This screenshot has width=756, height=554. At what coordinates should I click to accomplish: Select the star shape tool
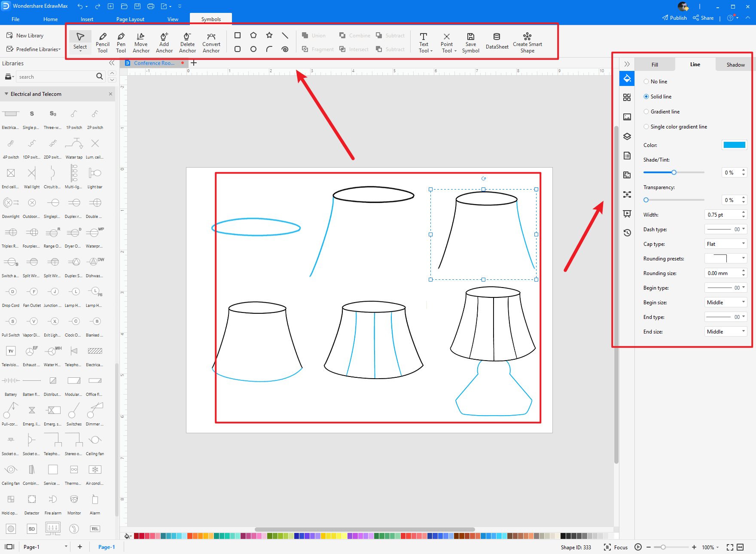[x=269, y=35]
